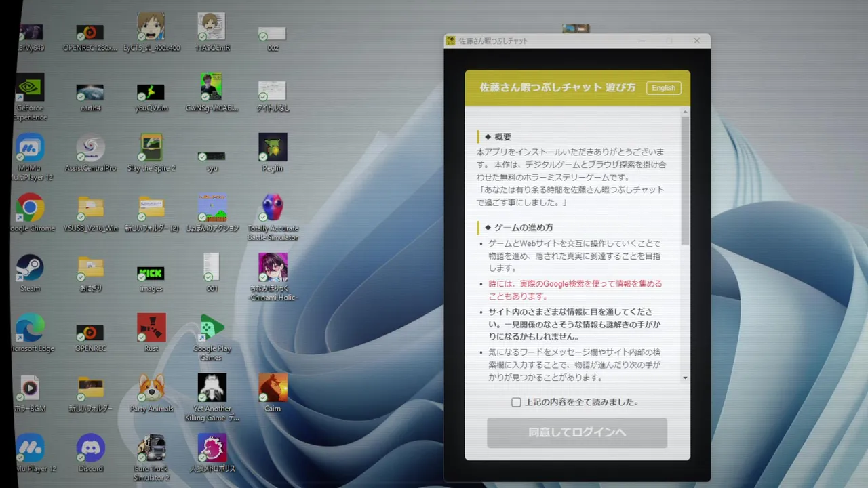Select the y6uQVzJm image file
Viewport: 868px width, 488px height.
tap(151, 92)
